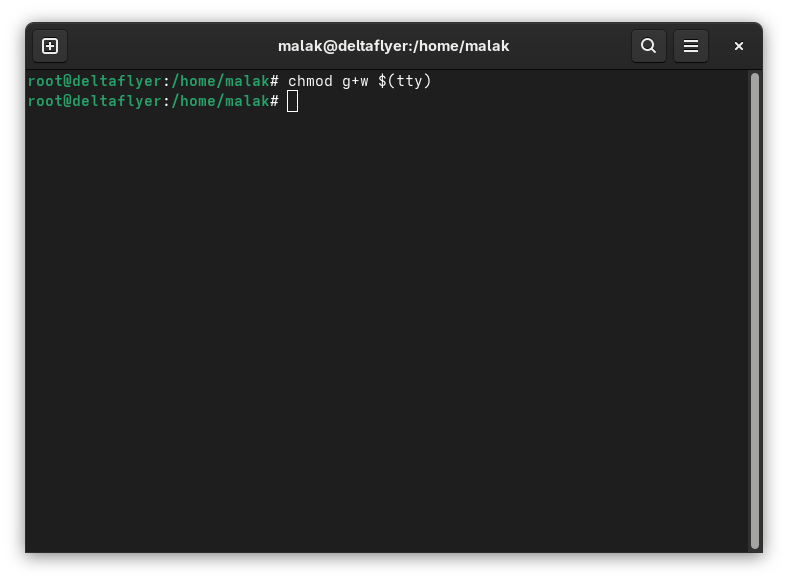Click the vertical scrollbar on right edge

pyautogui.click(x=754, y=300)
